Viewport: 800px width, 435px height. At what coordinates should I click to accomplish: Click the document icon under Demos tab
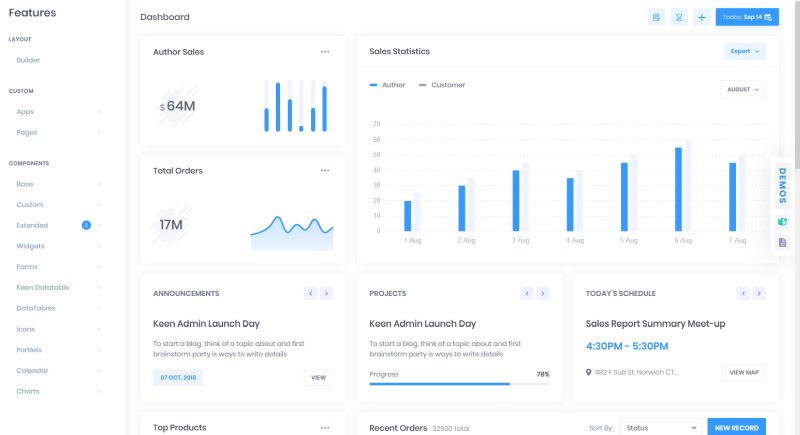point(783,242)
